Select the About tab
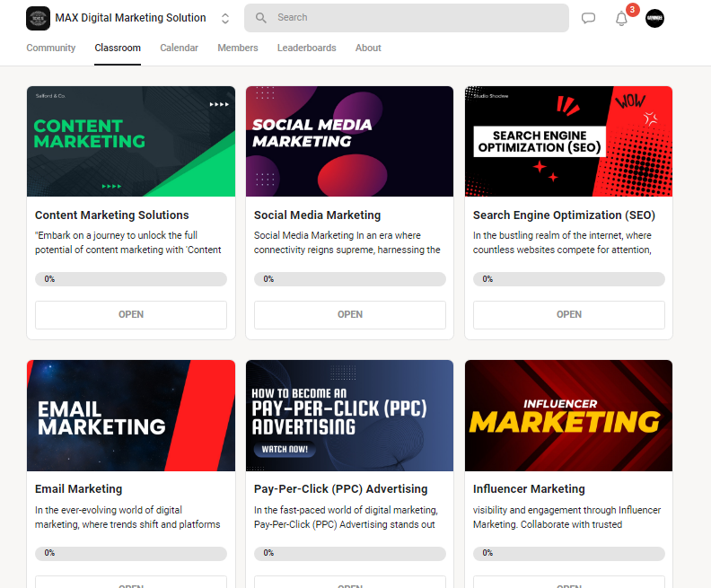This screenshot has width=711, height=588. 368,48
